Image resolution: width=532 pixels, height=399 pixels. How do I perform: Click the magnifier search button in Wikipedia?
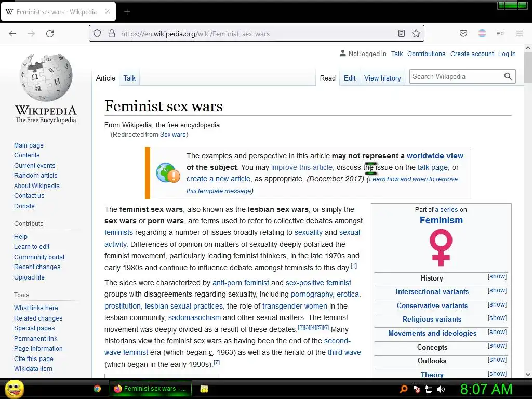click(x=508, y=76)
